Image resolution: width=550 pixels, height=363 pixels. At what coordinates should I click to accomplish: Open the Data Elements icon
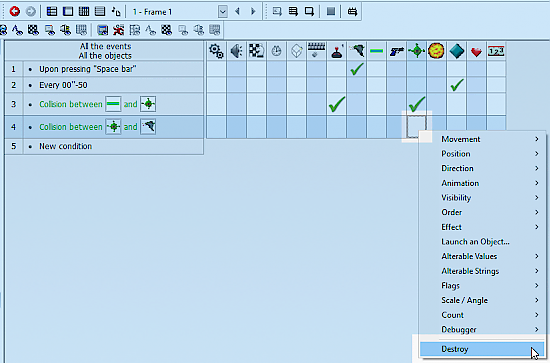(x=116, y=12)
